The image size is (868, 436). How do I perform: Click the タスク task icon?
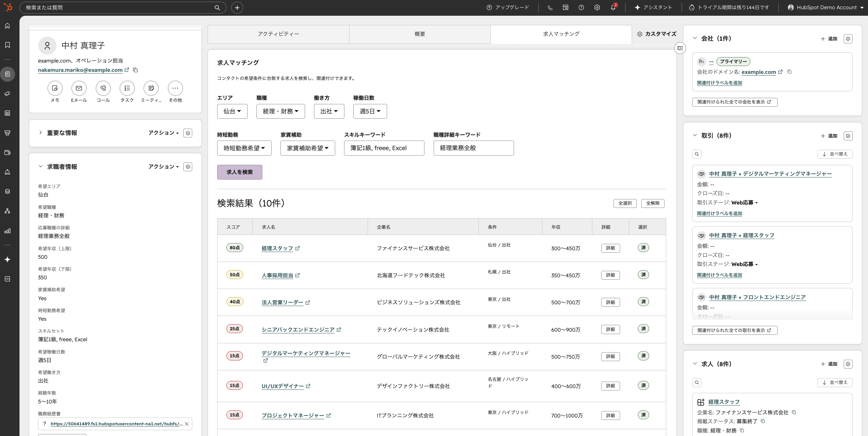(127, 88)
